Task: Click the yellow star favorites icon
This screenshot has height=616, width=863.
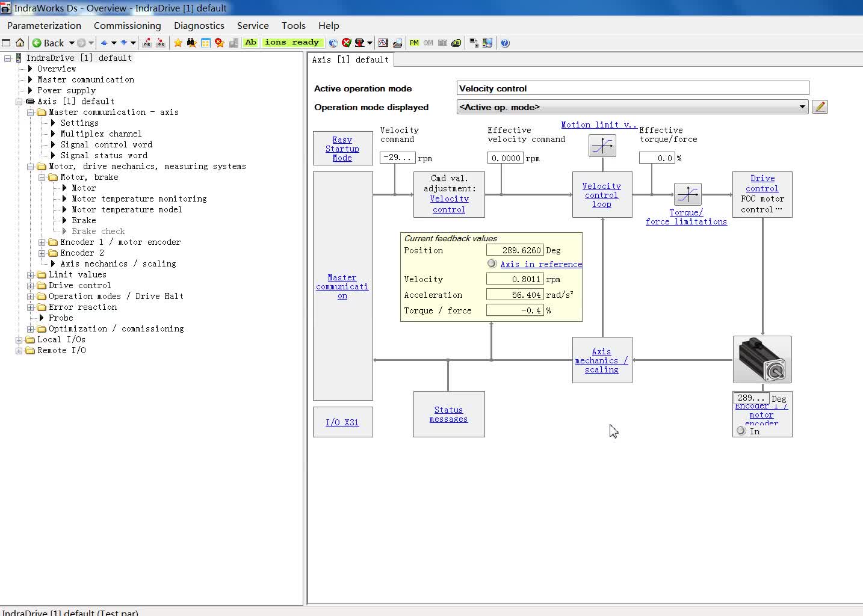Action: point(178,43)
